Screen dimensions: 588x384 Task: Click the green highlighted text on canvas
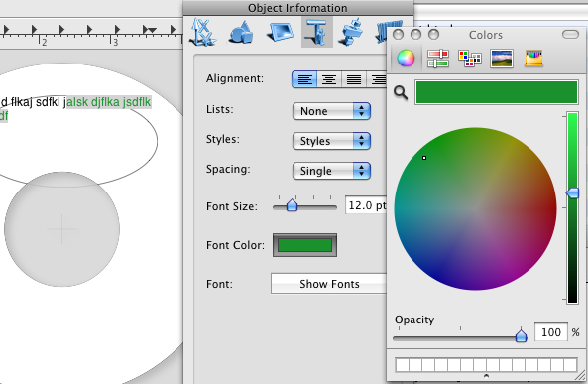coord(109,102)
